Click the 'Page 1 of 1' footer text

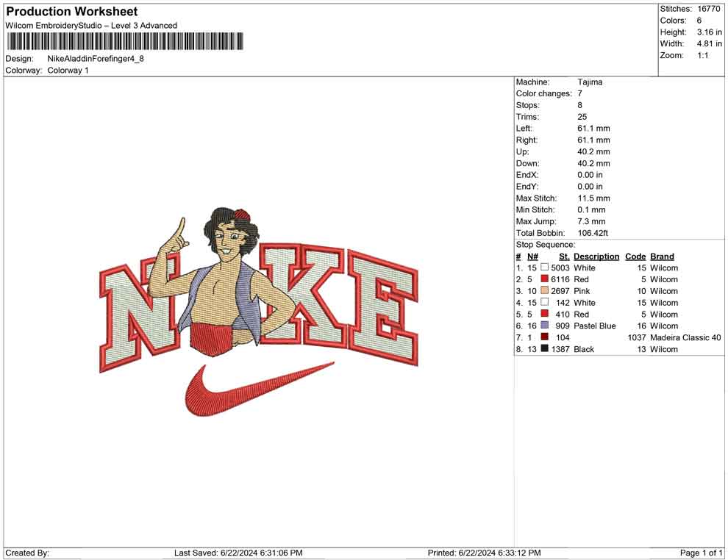(x=701, y=553)
